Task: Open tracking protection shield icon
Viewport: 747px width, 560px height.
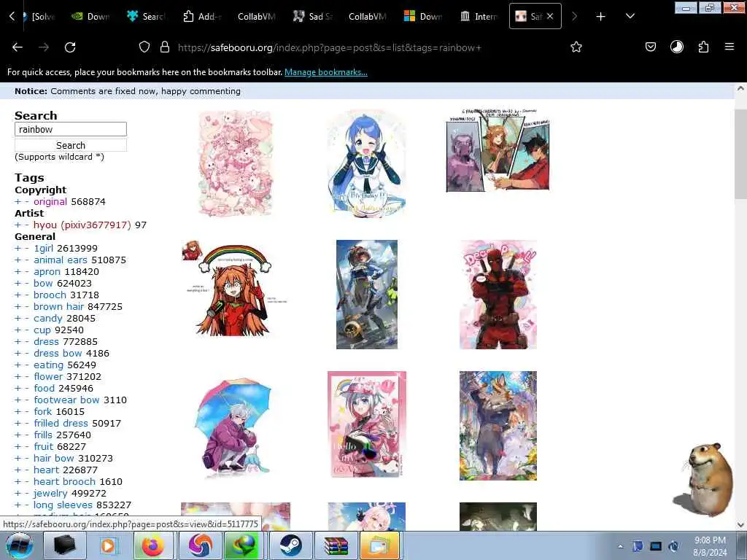Action: coord(144,47)
